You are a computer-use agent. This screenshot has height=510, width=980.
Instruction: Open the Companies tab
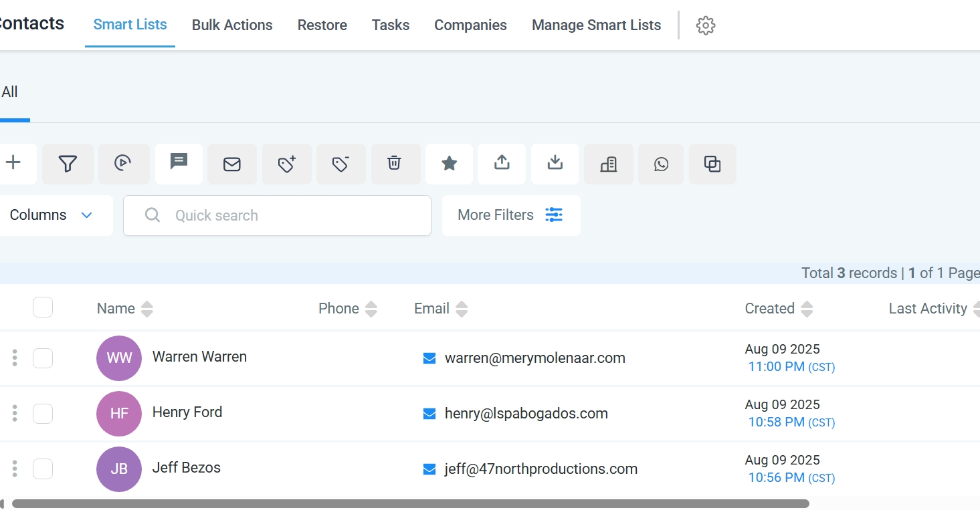coord(470,25)
